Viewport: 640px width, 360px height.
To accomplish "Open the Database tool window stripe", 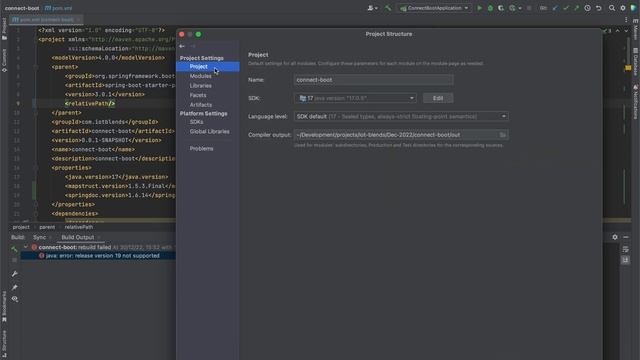I will 636,62.
